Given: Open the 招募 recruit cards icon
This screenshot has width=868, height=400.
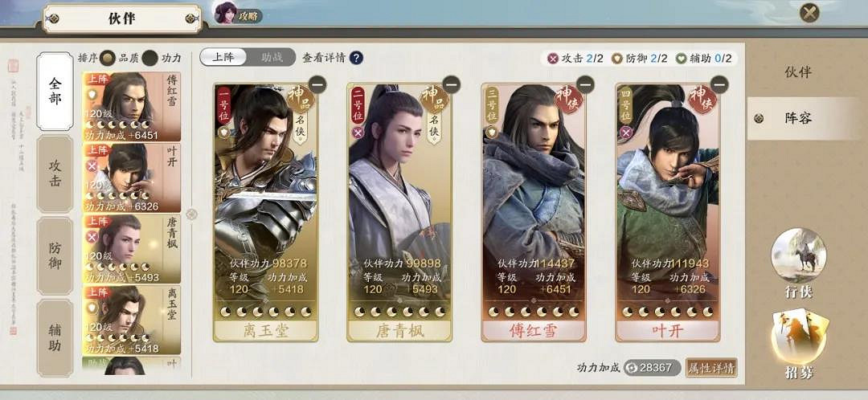Looking at the screenshot, I should pos(798,337).
